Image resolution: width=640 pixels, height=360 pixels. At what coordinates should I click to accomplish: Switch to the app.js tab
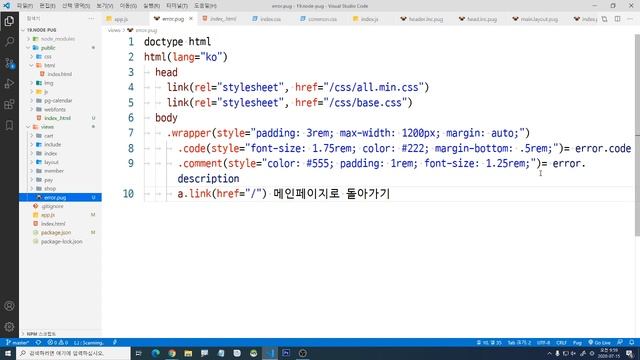click(x=121, y=19)
